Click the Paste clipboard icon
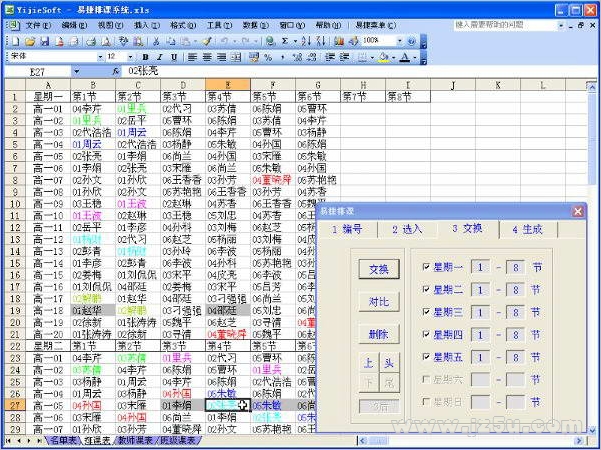601x450 pixels. pos(186,41)
